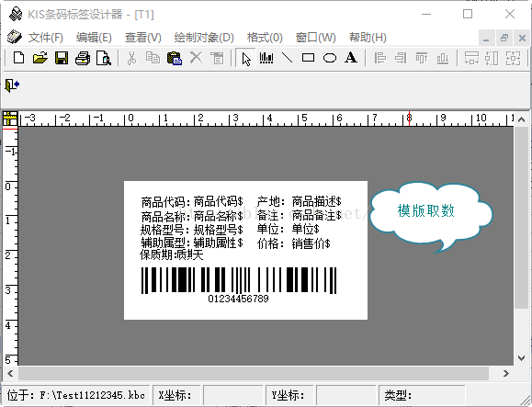532x407 pixels.
Task: Make objects same height
Action: (x=492, y=58)
